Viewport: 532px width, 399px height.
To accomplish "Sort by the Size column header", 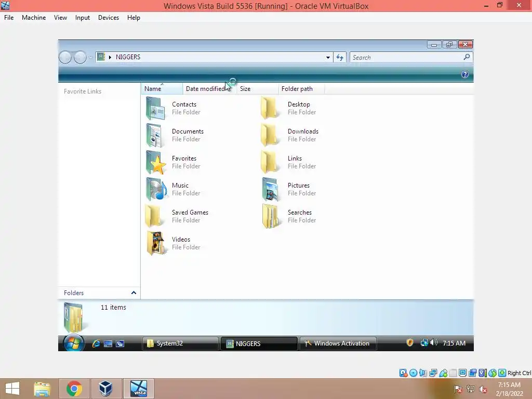I will click(257, 88).
